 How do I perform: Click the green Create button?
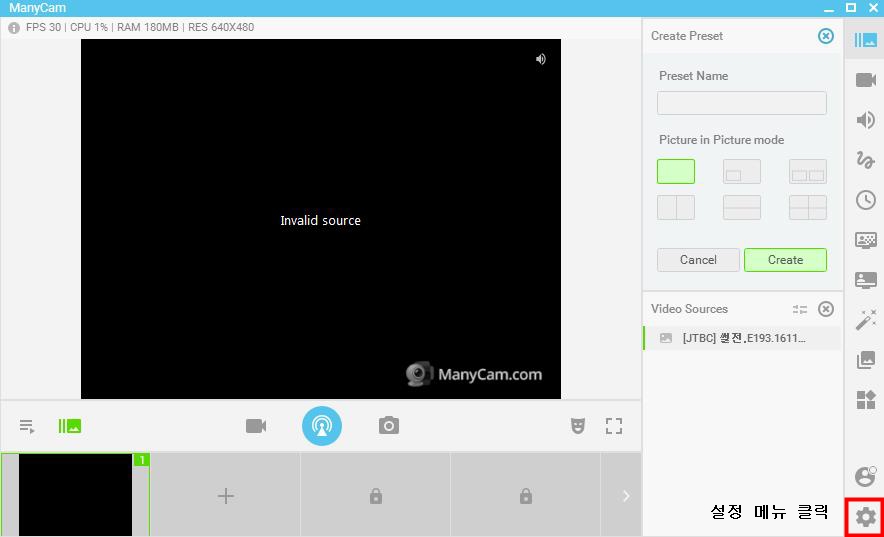coord(785,260)
